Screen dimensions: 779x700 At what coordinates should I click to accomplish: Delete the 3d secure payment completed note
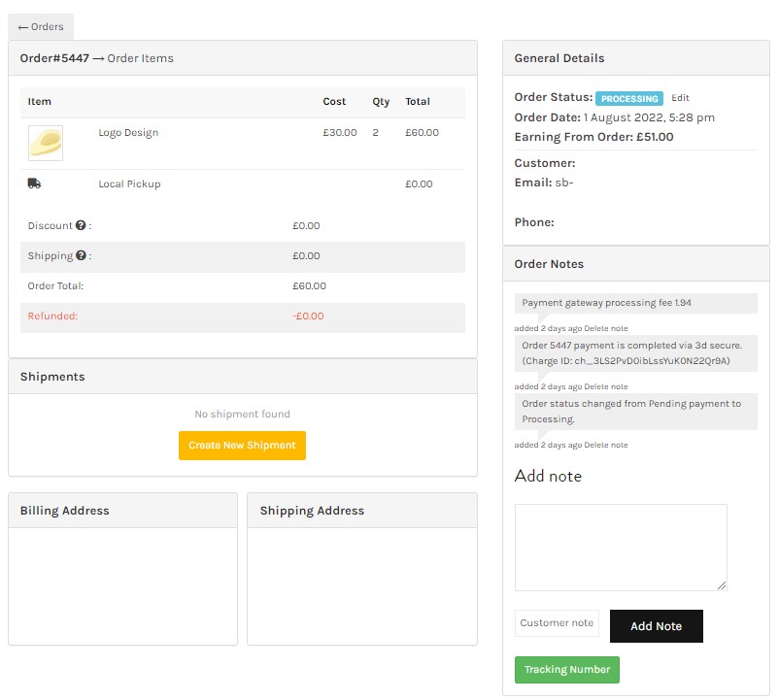point(605,386)
